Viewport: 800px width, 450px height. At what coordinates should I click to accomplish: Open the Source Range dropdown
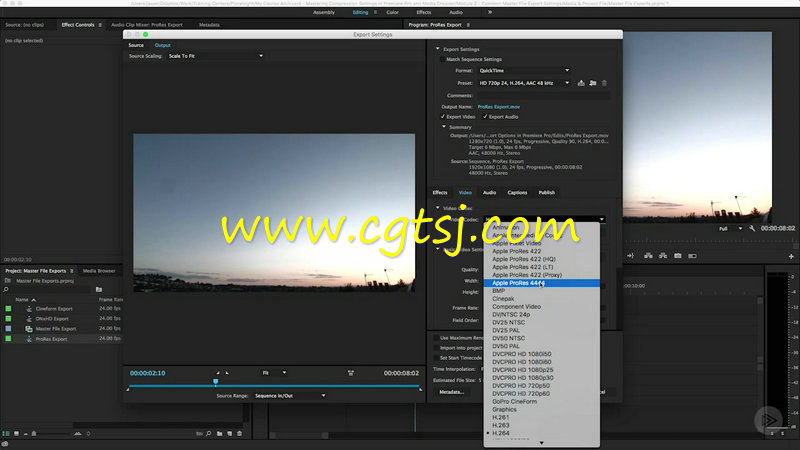pyautogui.click(x=289, y=396)
